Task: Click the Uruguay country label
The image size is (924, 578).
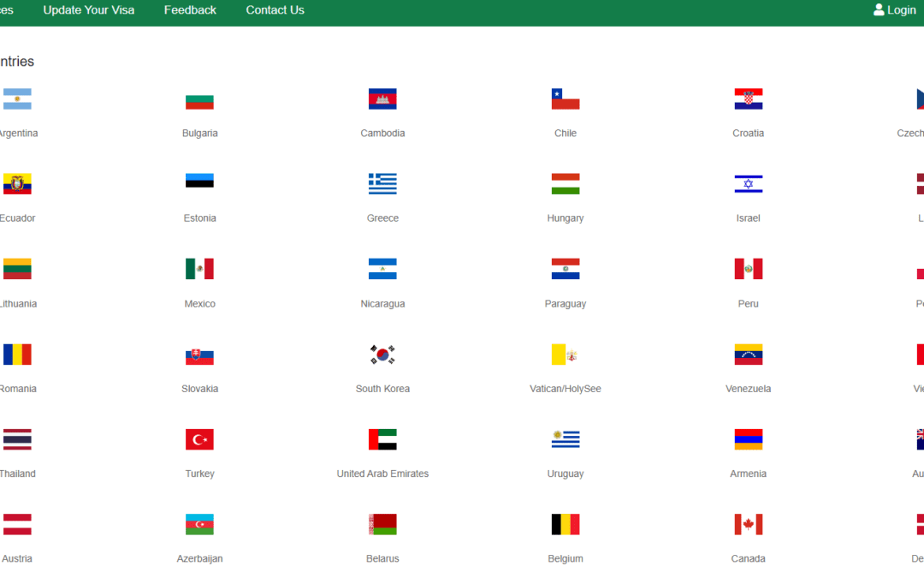Action: [x=566, y=474]
